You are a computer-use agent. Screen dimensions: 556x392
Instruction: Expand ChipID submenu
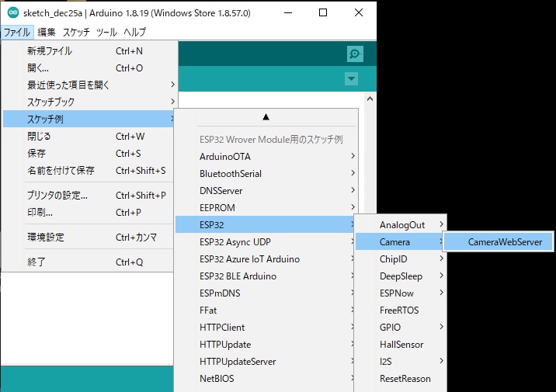click(x=401, y=259)
